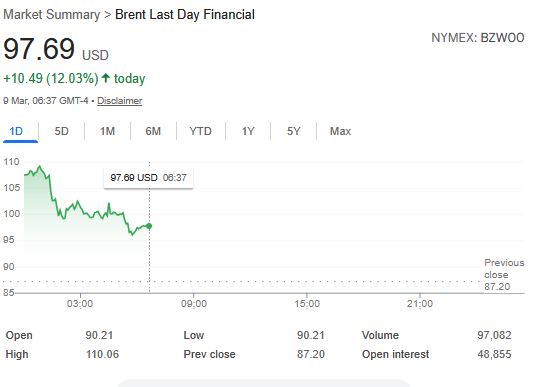The height and width of the screenshot is (387, 536).
Task: View the 1Y chart tab
Action: pyautogui.click(x=248, y=131)
